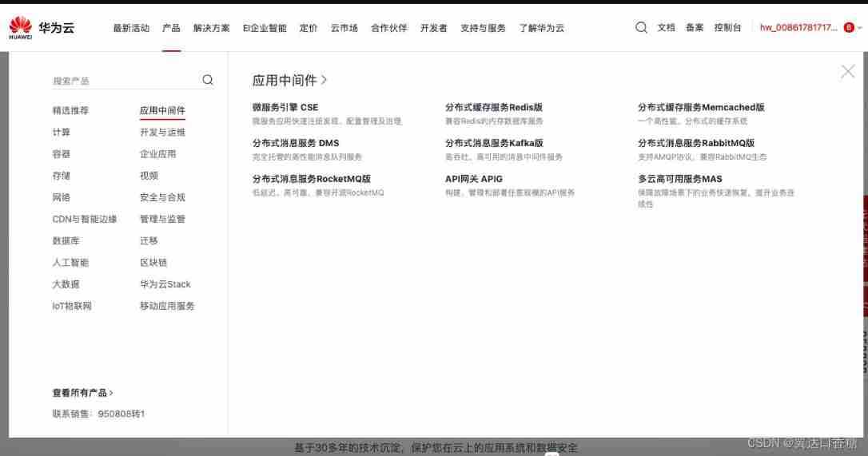Close the product mega menu panel

tap(847, 72)
